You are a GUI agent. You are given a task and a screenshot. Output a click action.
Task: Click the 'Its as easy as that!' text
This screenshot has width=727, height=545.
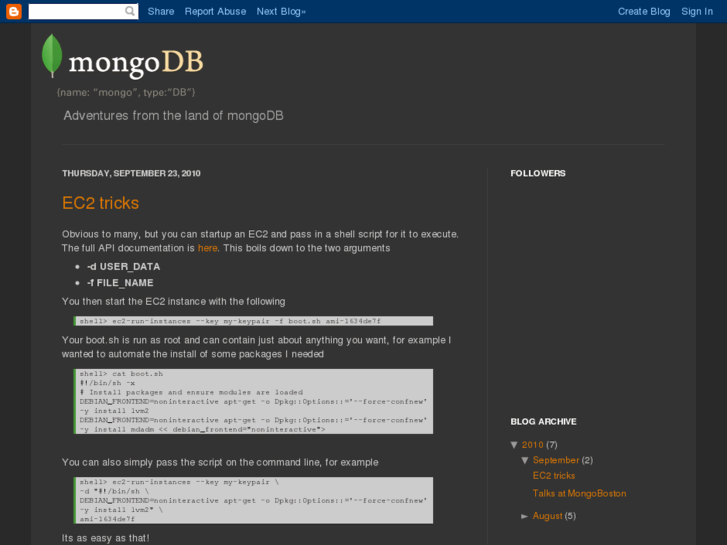[x=106, y=538]
